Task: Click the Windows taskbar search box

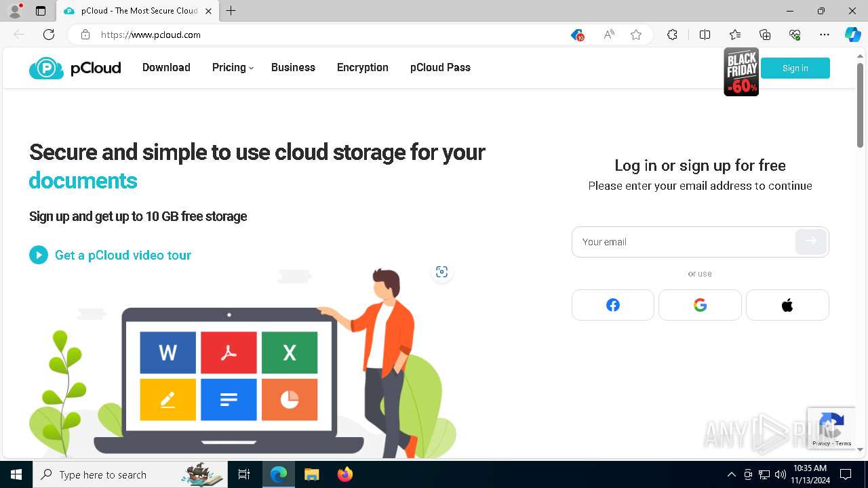Action: 130,474
